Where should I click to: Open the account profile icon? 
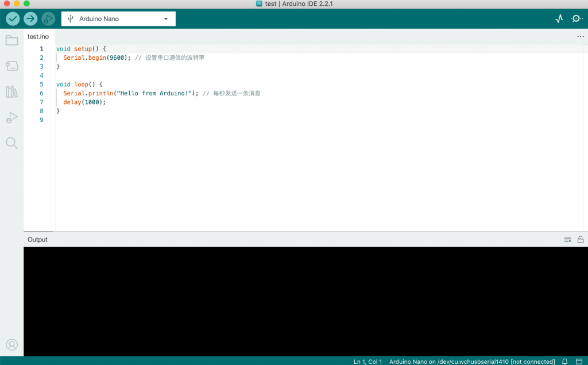click(11, 345)
